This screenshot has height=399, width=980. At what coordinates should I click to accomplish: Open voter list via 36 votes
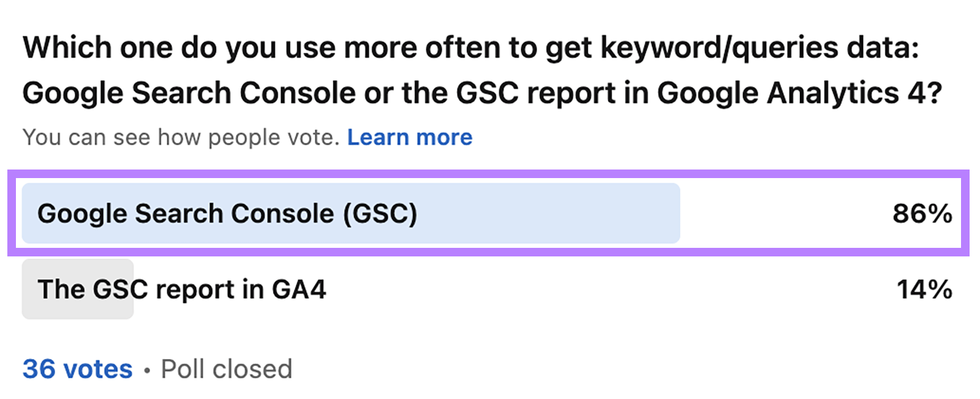[x=76, y=368]
